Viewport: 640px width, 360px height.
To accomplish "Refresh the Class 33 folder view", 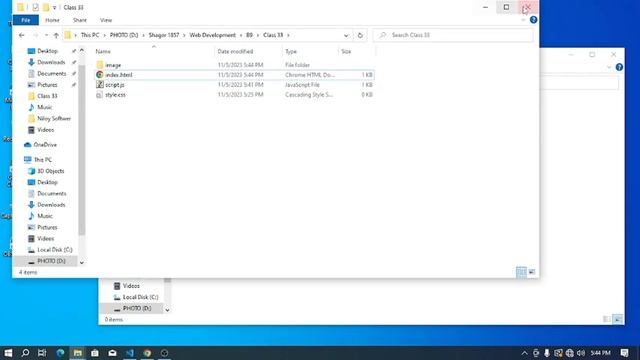I will 360,36.
